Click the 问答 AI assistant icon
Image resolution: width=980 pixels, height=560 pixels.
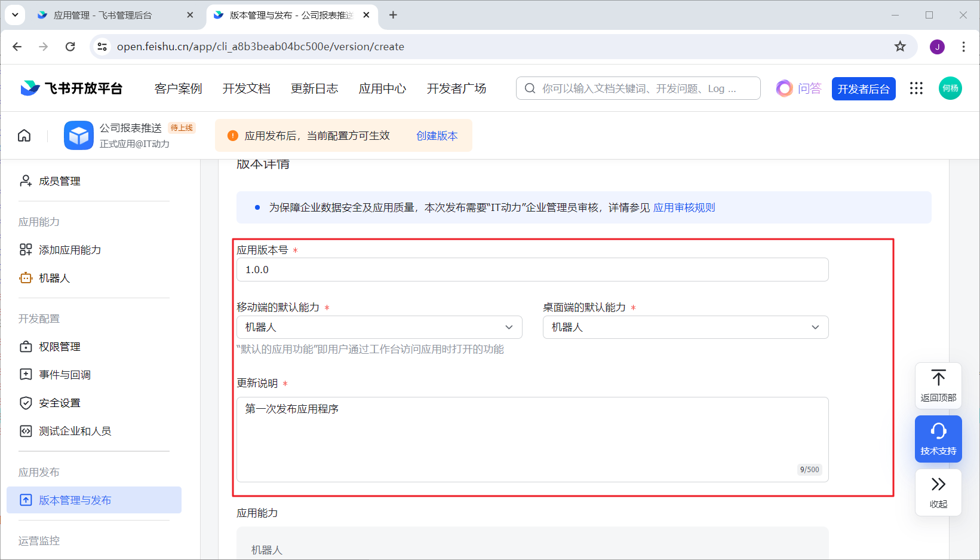click(x=784, y=88)
